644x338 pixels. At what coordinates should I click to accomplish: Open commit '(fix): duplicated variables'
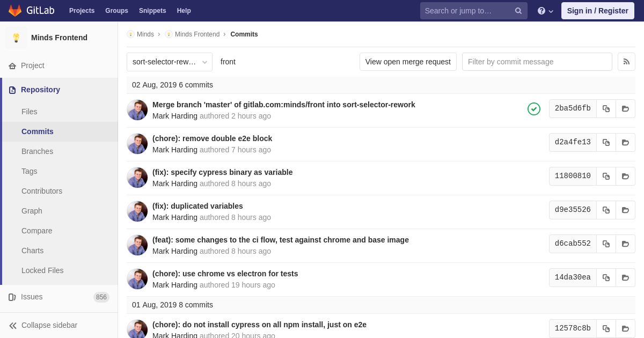point(197,206)
